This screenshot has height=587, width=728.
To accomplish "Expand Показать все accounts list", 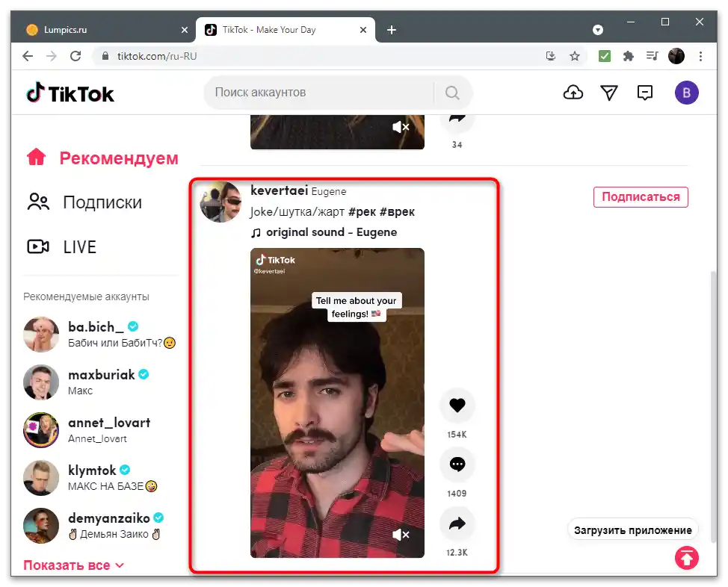I will [73, 565].
